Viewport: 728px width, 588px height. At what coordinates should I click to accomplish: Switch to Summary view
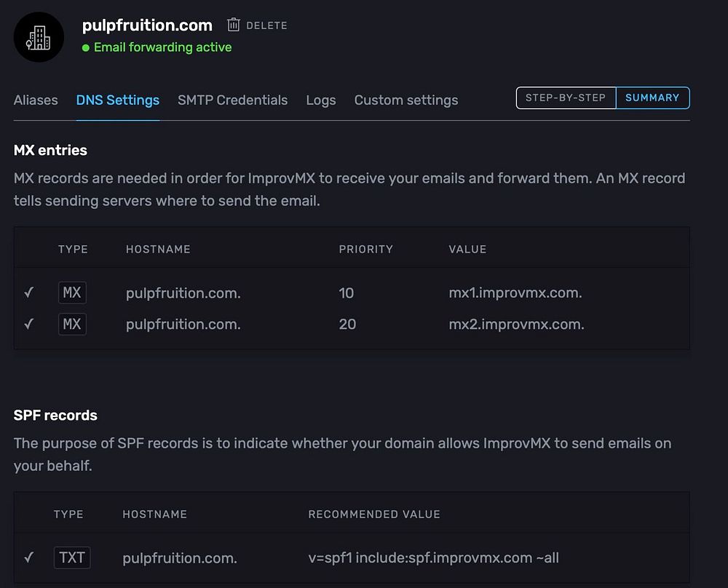652,98
